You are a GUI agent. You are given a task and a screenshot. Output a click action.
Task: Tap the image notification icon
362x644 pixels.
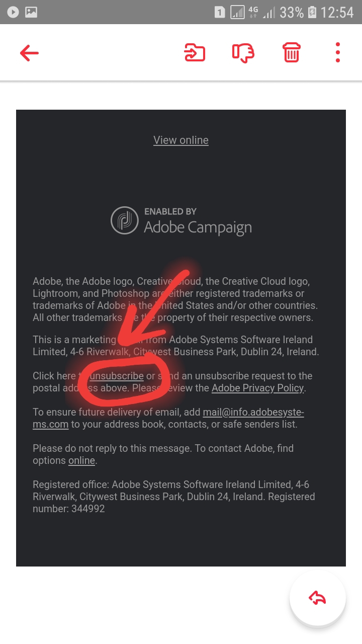point(31,12)
